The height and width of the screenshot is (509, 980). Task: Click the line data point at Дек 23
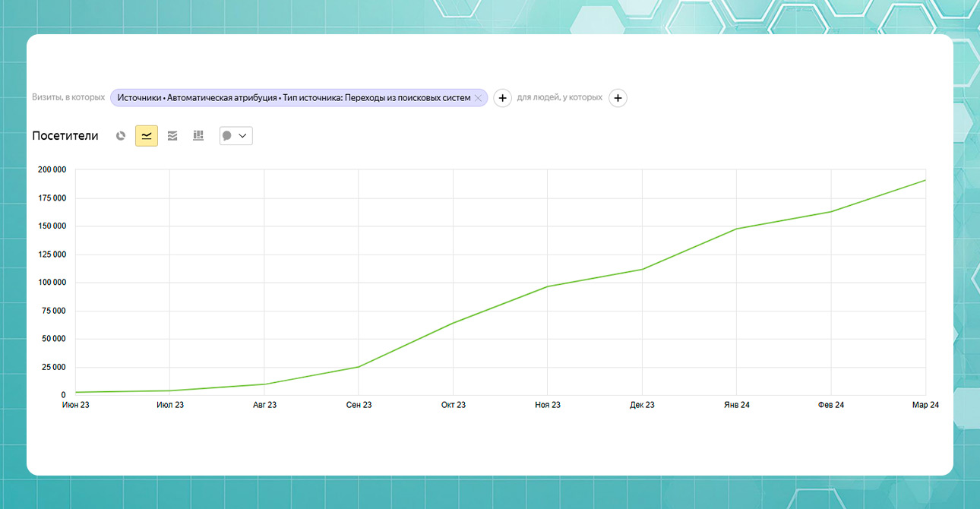642,269
